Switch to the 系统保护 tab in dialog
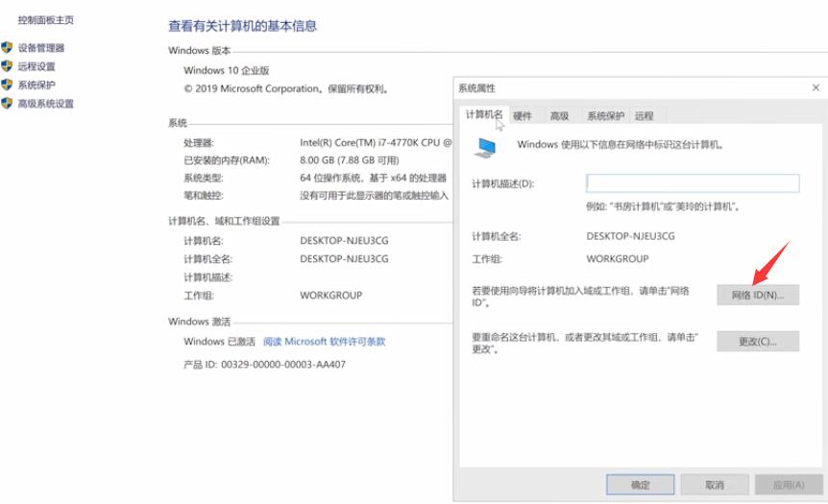 [x=606, y=115]
